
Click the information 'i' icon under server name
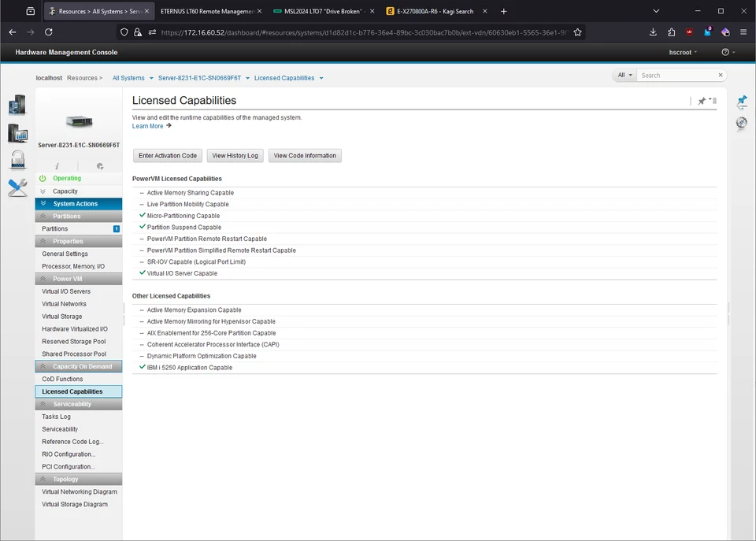coord(57,166)
